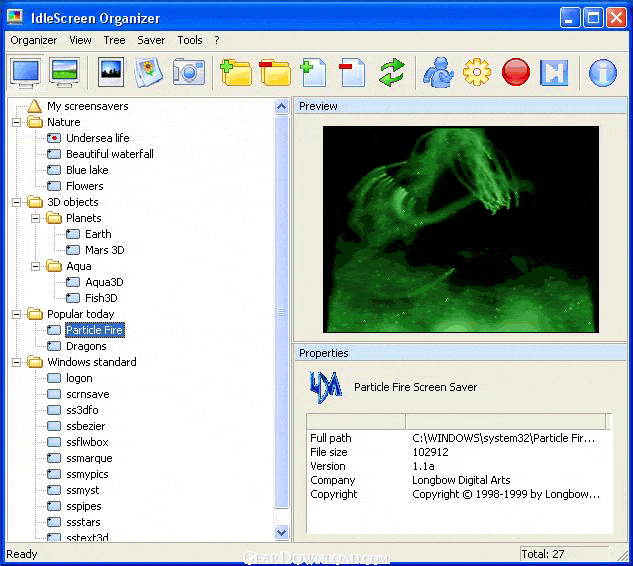Click the sunflower photos toolbar icon
This screenshot has height=566, width=633.
[x=148, y=73]
